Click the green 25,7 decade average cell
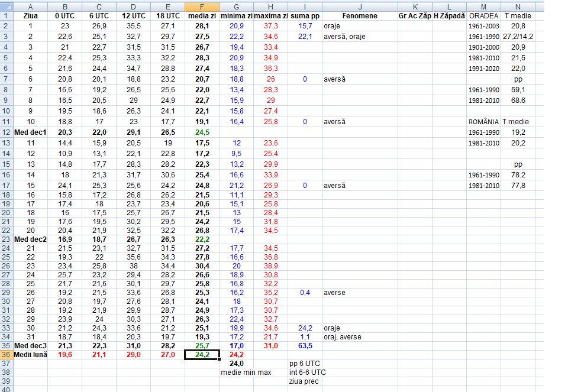This screenshot has height=392, width=568. (202, 346)
